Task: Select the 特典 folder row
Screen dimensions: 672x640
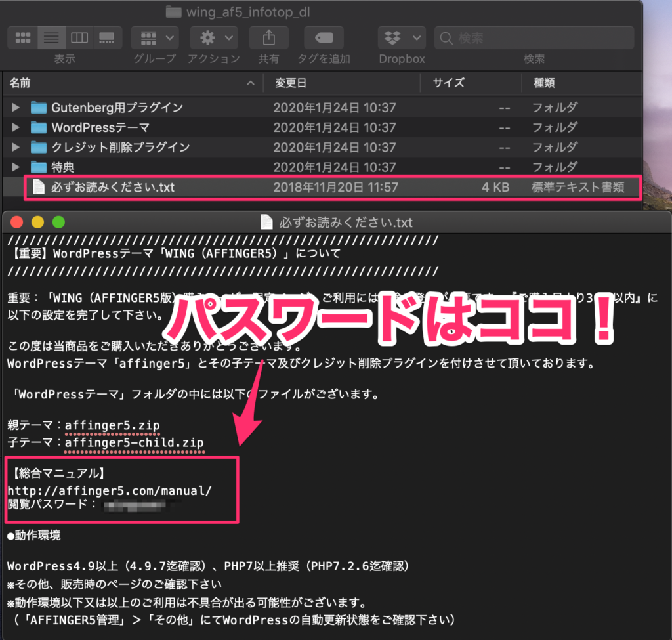Action: pyautogui.click(x=323, y=167)
